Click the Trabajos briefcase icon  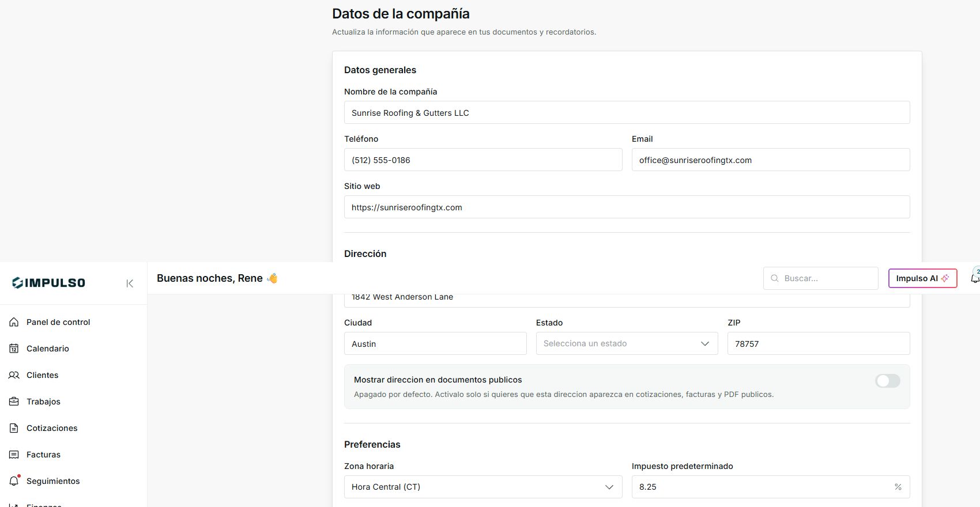(14, 402)
